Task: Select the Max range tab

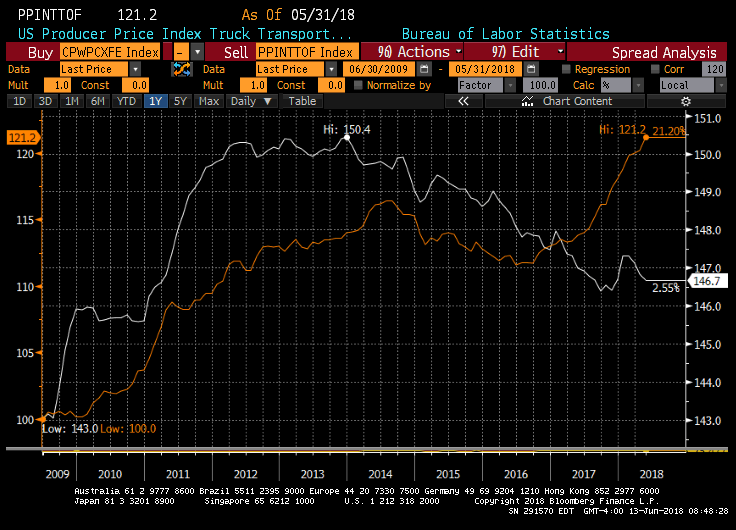Action: 208,101
